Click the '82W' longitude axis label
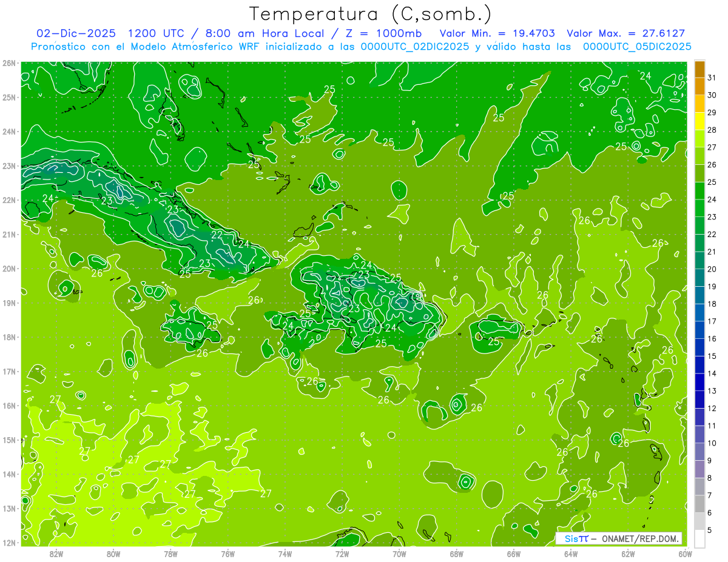Viewport: 728px width, 562px height. pyautogui.click(x=56, y=554)
